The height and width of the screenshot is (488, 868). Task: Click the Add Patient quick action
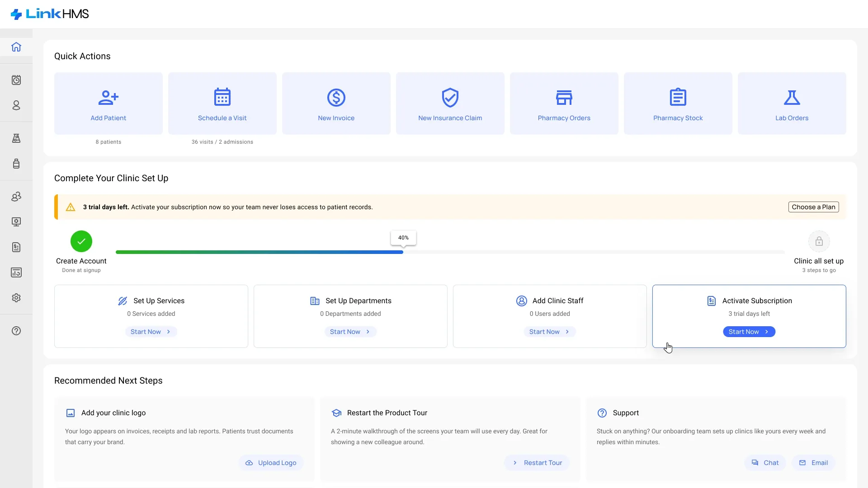(108, 103)
